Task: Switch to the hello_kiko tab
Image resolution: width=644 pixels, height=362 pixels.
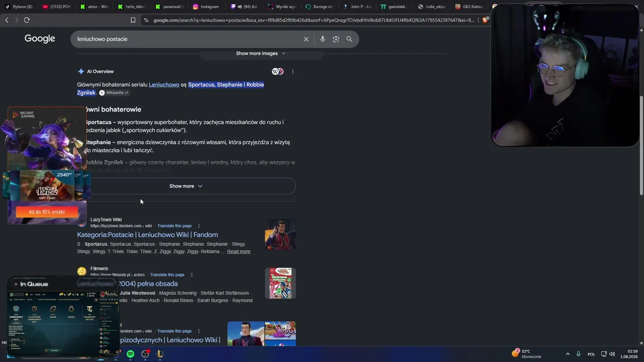Action: tap(131, 7)
